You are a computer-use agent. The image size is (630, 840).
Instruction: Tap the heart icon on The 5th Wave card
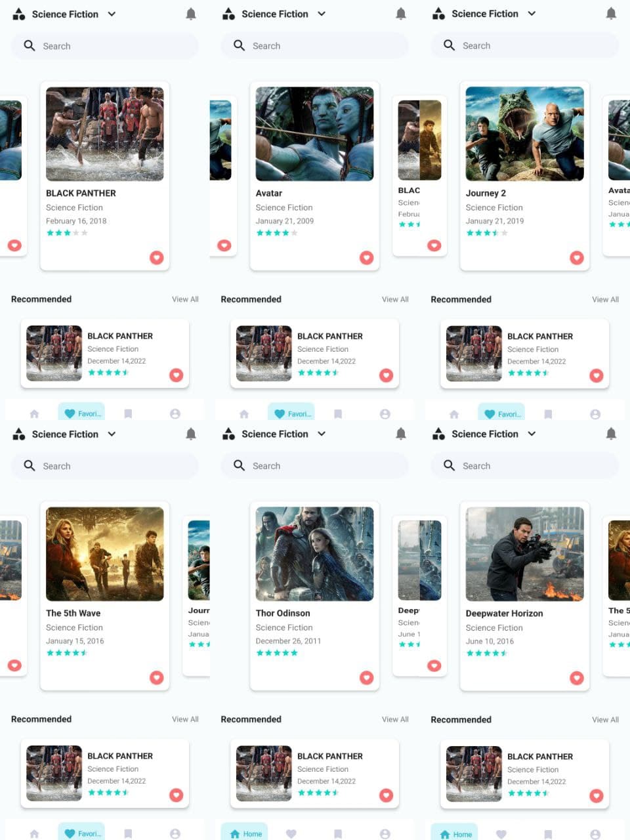(x=157, y=678)
